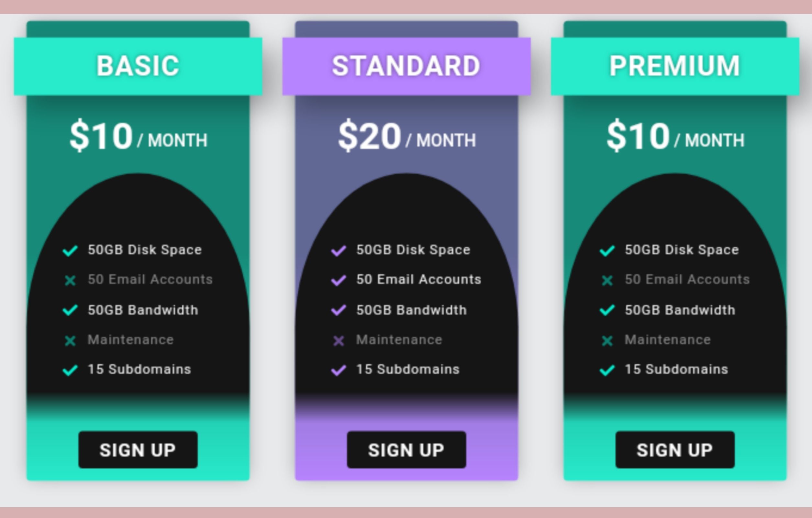Click the Standard plan's Sign Up button

pos(406,450)
